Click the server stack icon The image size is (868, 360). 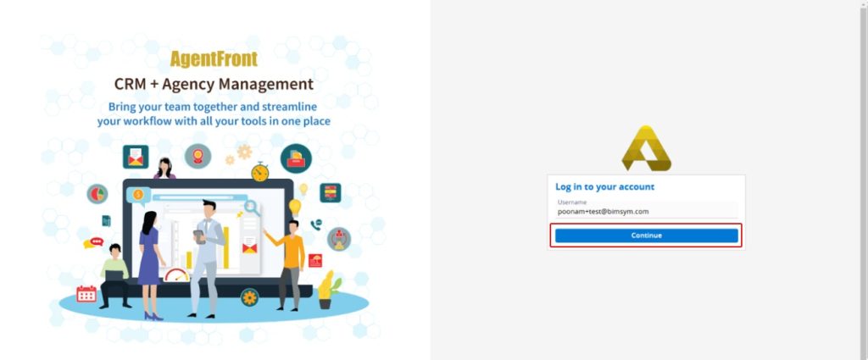pyautogui.click(x=331, y=192)
